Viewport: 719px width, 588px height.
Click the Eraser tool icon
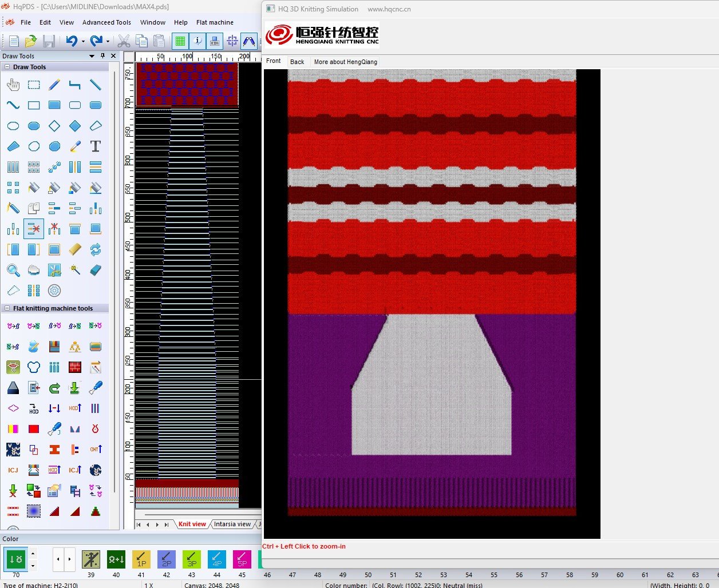(x=96, y=270)
